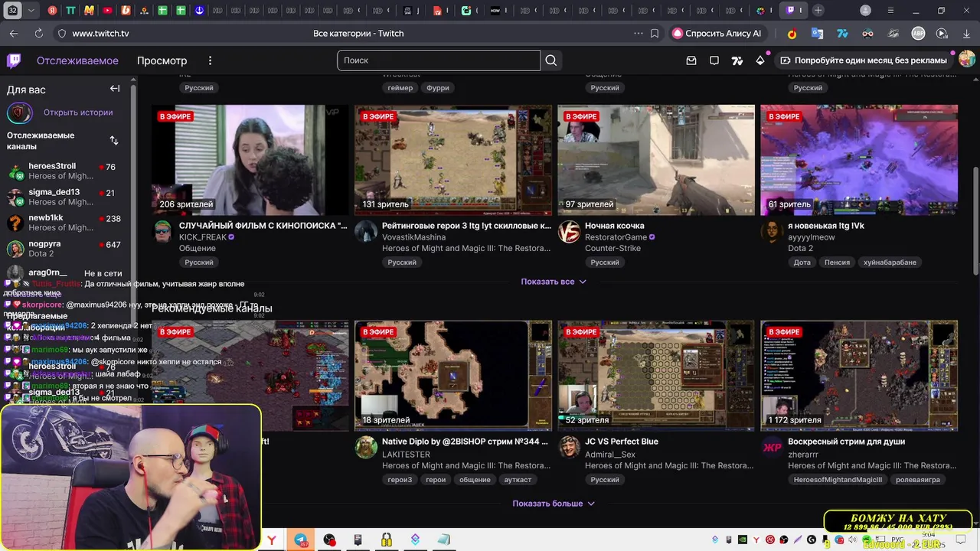Switch to 'Отслеживаемое' tab
The image size is (980, 551).
click(77, 60)
